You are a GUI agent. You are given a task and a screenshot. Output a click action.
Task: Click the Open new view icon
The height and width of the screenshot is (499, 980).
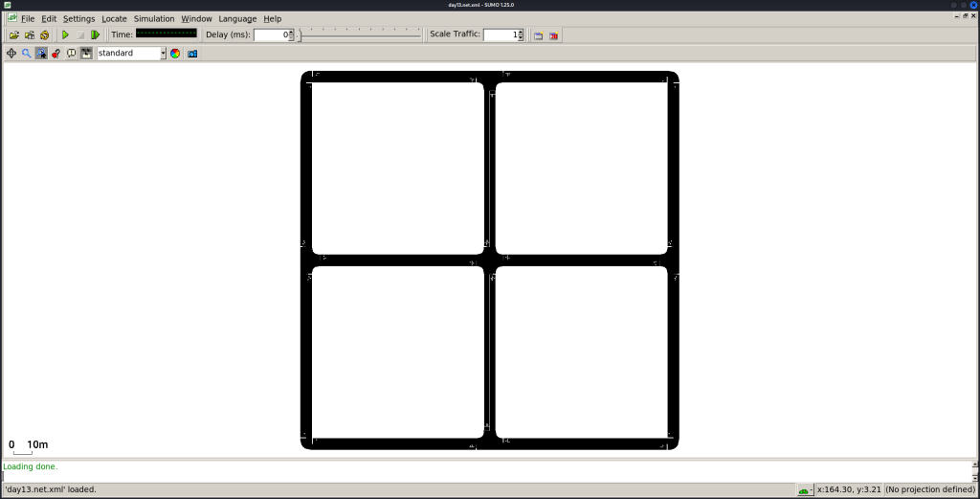538,35
